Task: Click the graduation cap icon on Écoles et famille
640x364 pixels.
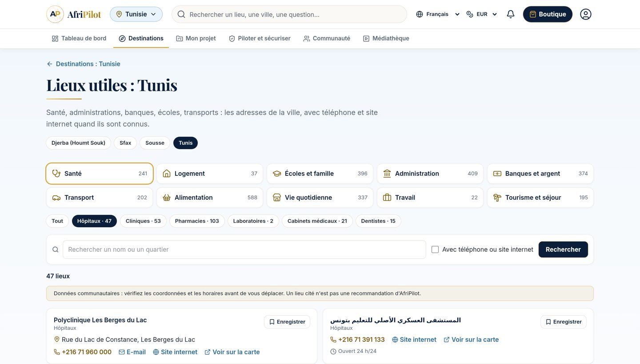Action: (277, 174)
